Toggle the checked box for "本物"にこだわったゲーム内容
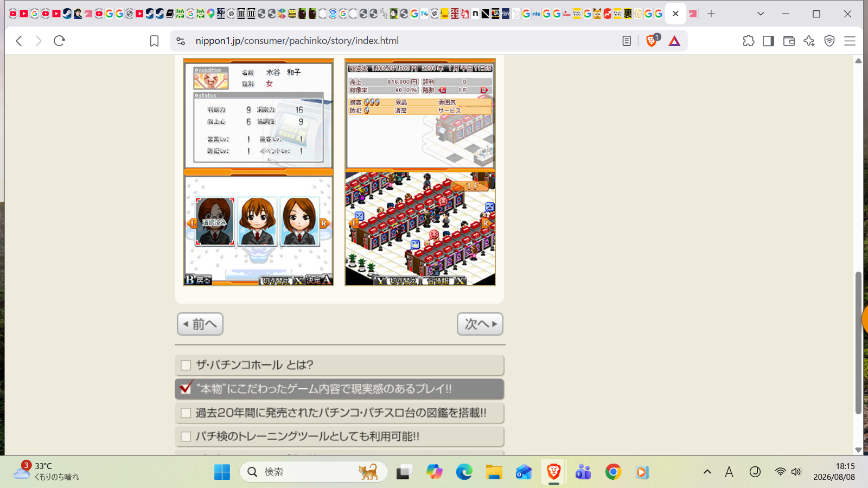The image size is (868, 488). pos(186,388)
